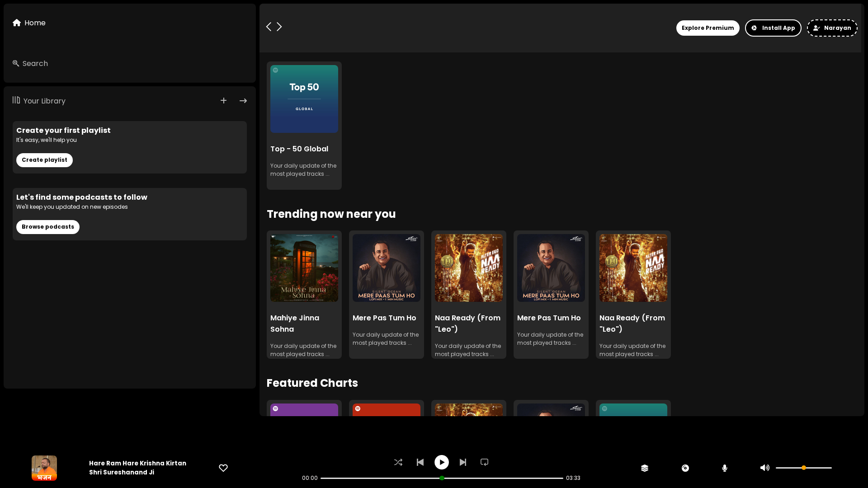The width and height of the screenshot is (868, 488).
Task: Click the Search magnifier icon
Action: [x=16, y=63]
